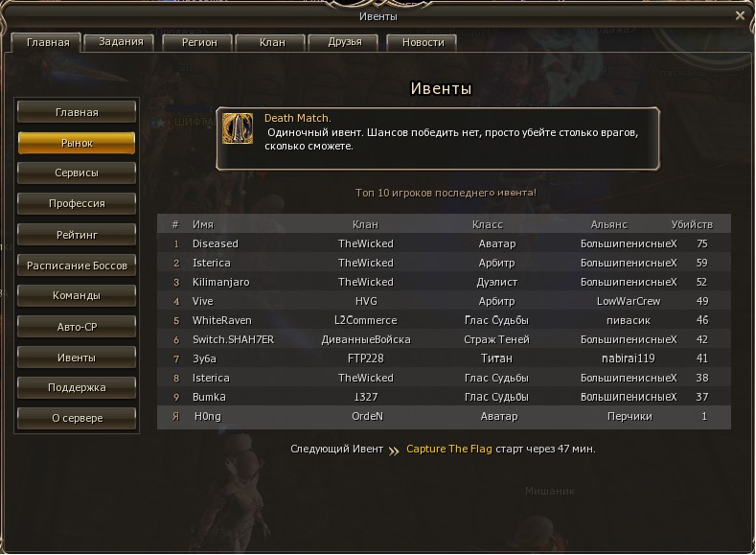This screenshot has height=555, width=756.
Task: Open the Регион tab
Action: point(199,42)
